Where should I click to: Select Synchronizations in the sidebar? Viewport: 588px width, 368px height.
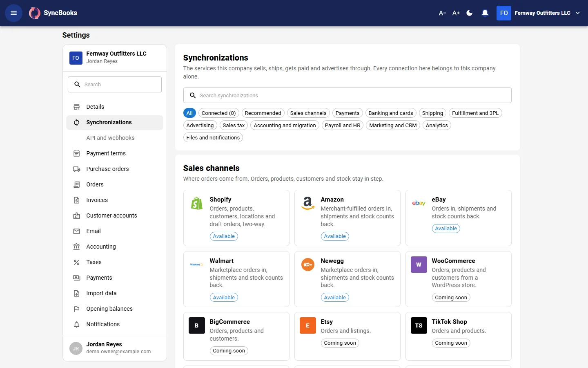pos(115,122)
